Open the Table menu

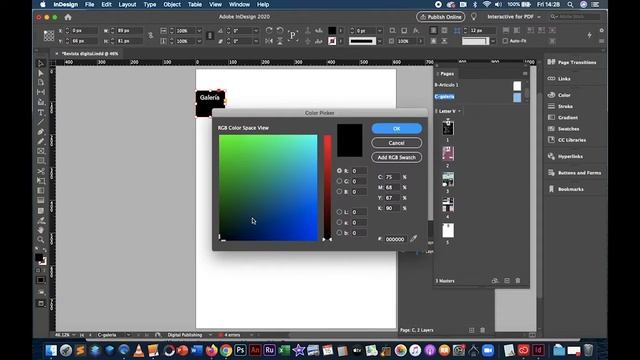[x=195, y=4]
